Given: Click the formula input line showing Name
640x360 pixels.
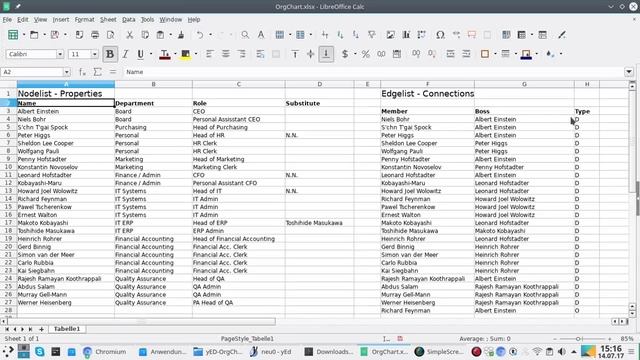Looking at the screenshot, I should pyautogui.click(x=373, y=72).
